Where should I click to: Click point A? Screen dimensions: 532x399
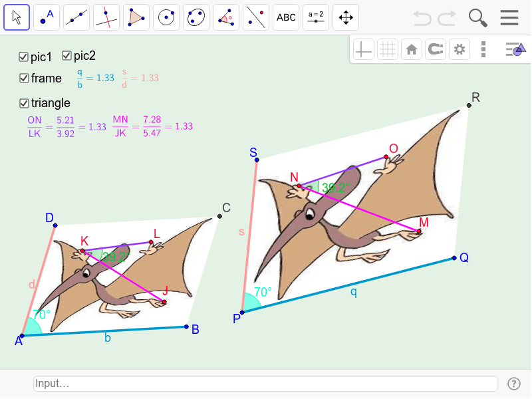[22, 336]
